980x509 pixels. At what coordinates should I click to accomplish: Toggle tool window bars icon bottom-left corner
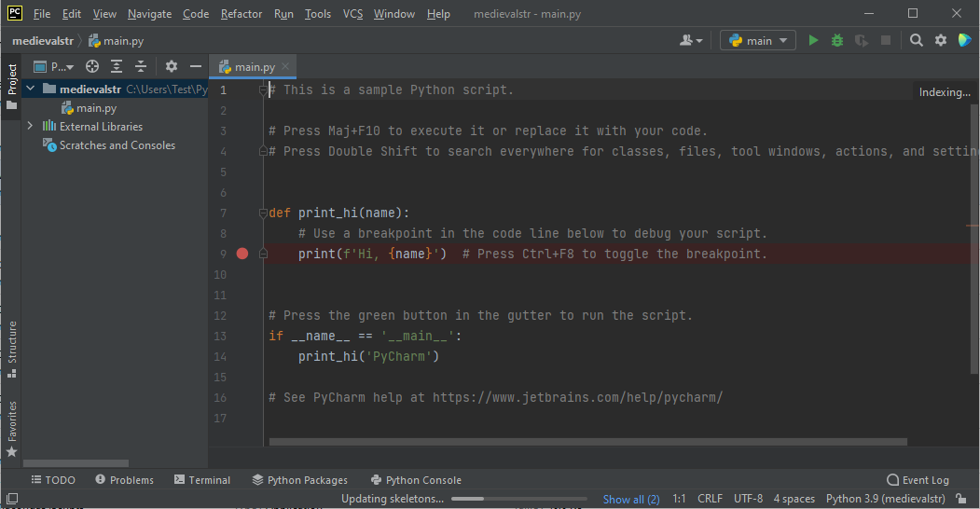pos(12,499)
